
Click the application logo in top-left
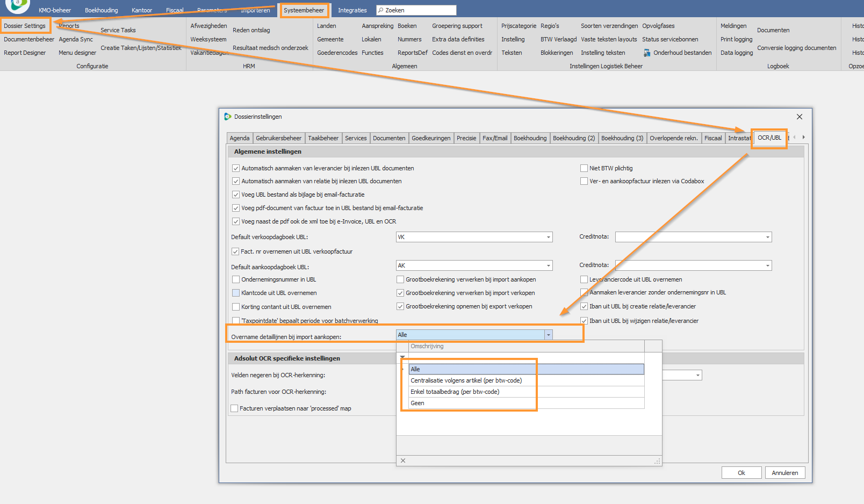[x=18, y=4]
